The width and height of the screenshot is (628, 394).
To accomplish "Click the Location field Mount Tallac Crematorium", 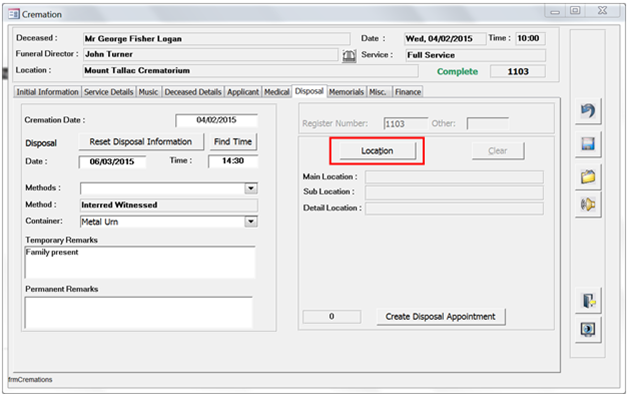I will 251,71.
